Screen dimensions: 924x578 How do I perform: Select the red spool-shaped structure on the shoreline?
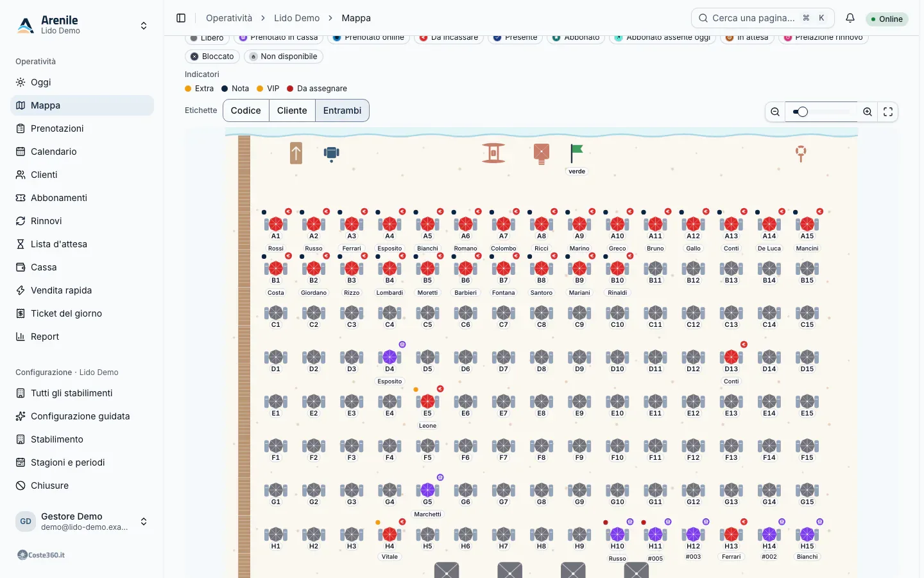493,153
